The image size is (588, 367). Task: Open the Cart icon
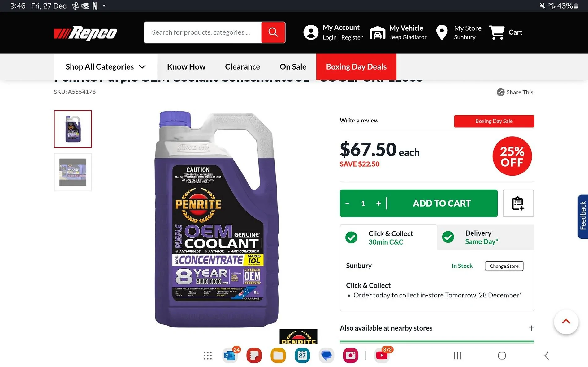tap(497, 32)
